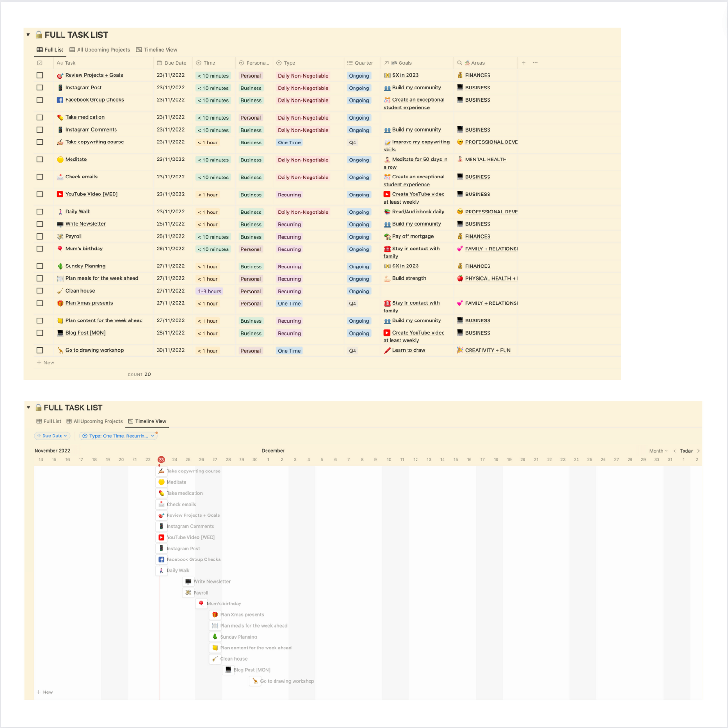Tick the checkbox for Take medication

[x=40, y=117]
